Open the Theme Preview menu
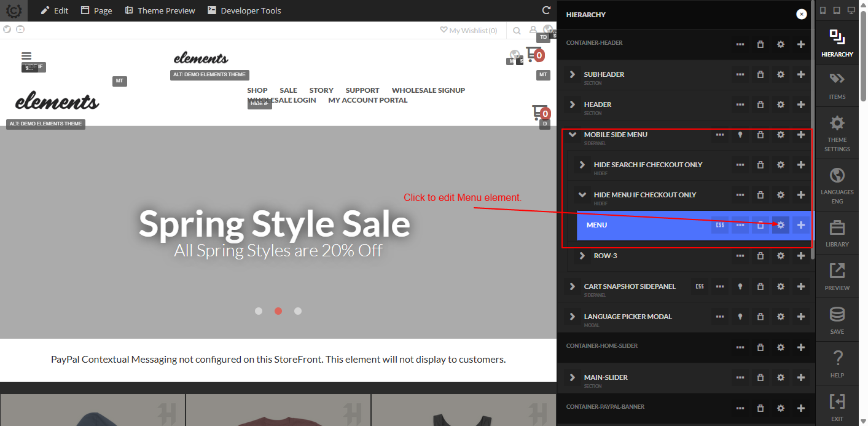The image size is (868, 426). pyautogui.click(x=160, y=10)
